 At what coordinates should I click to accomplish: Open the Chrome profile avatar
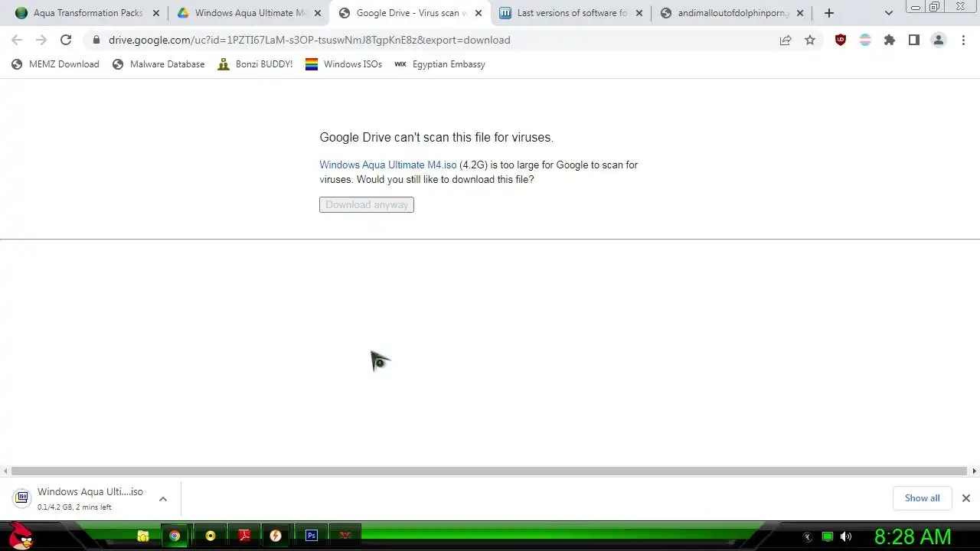click(939, 40)
